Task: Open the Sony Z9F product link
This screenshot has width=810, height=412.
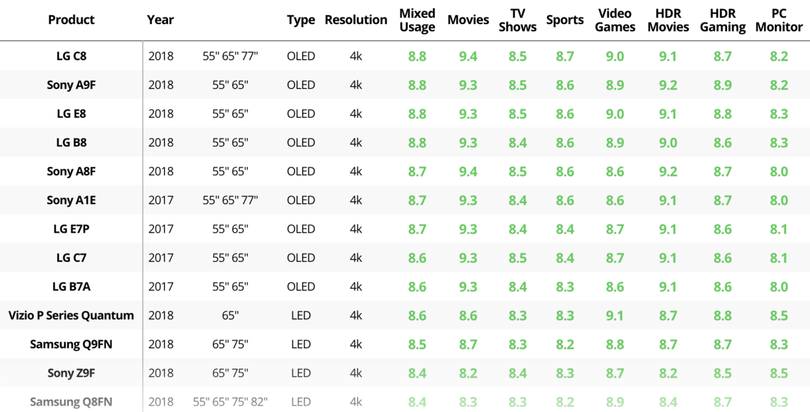Action: pyautogui.click(x=71, y=373)
